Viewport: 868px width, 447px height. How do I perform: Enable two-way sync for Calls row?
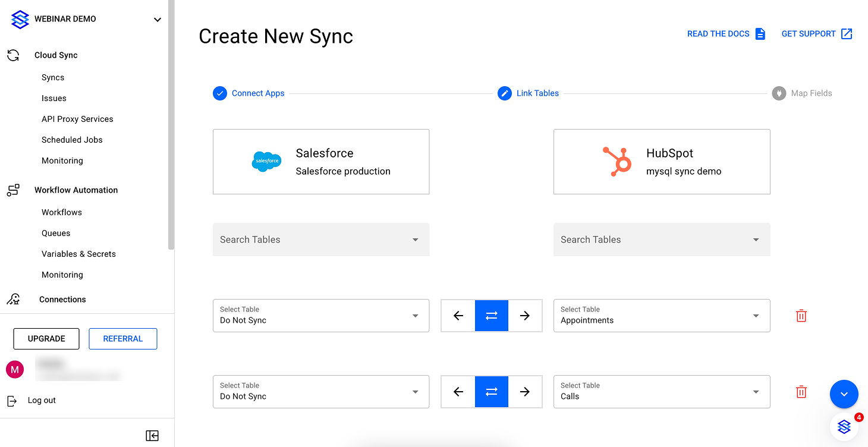(491, 392)
